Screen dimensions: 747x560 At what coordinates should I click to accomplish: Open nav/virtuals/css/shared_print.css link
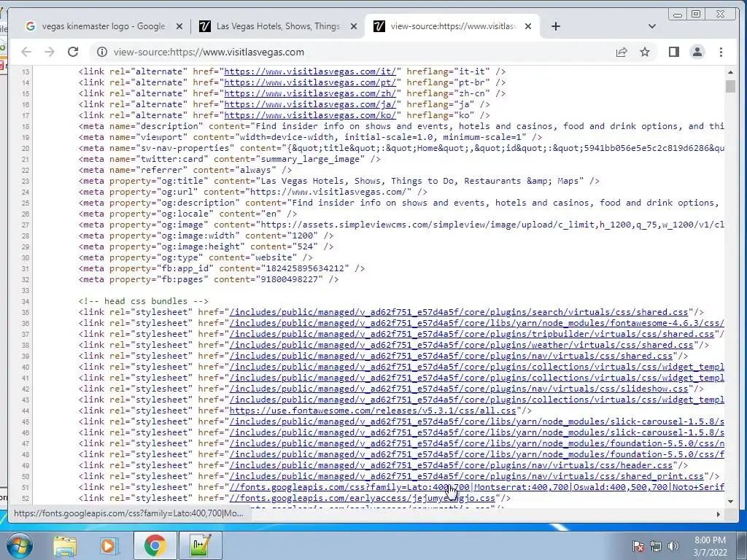(x=466, y=476)
